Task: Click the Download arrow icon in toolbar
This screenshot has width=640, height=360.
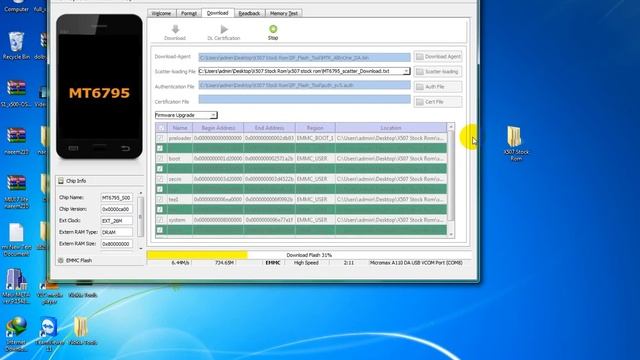Action: pos(175,29)
